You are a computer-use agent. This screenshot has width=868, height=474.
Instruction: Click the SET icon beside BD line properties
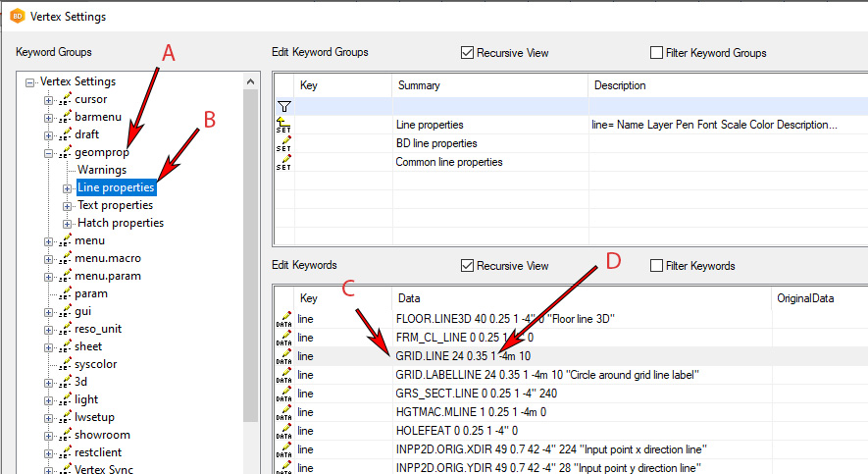pos(284,143)
